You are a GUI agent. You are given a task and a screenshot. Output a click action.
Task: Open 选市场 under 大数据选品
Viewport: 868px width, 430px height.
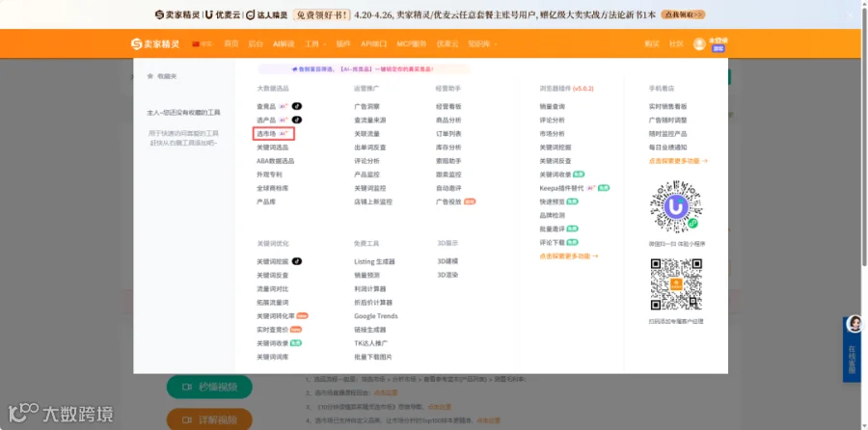point(266,133)
